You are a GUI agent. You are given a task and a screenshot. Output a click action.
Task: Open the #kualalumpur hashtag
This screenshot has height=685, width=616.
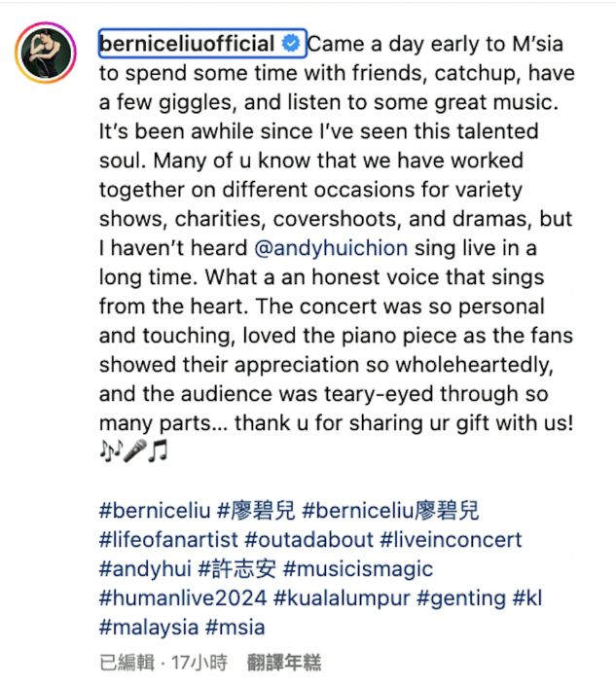click(x=342, y=598)
